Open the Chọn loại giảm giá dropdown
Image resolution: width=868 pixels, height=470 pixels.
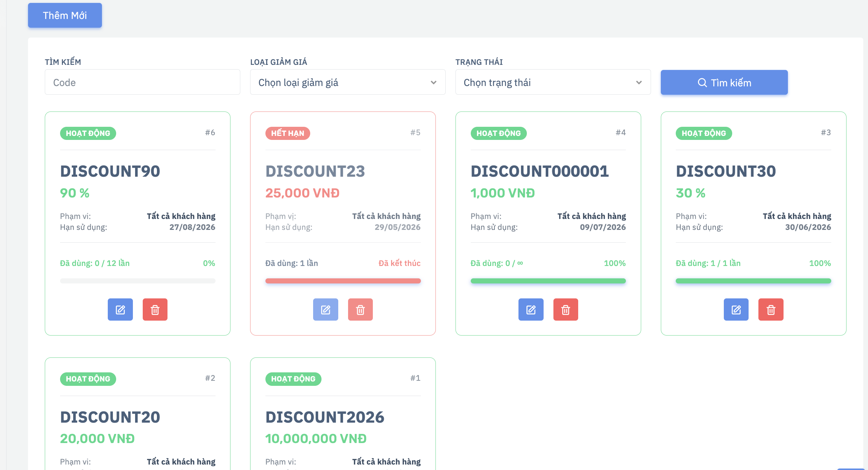coord(348,82)
